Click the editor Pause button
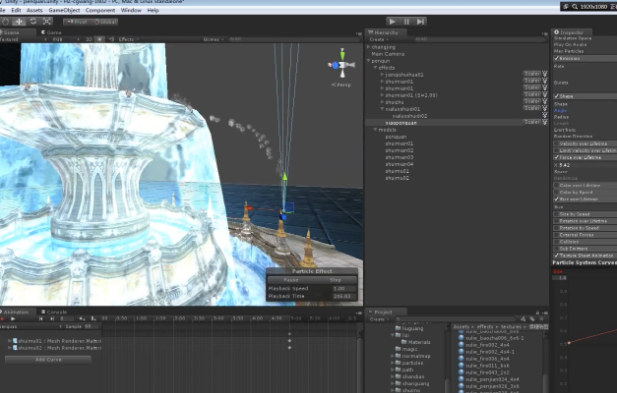617x393 pixels. point(406,22)
